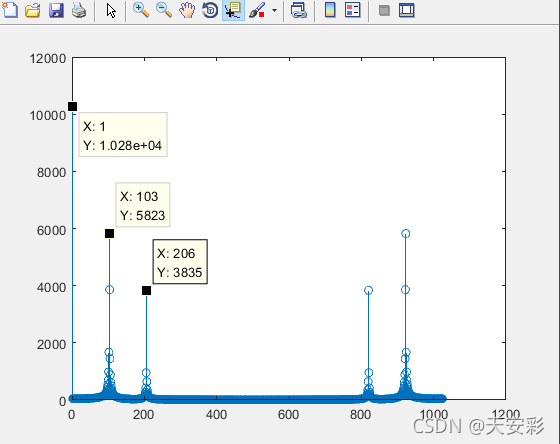The height and width of the screenshot is (444, 560).
Task: Click the black marker at Y 1.028e+04
Action: [x=72, y=106]
